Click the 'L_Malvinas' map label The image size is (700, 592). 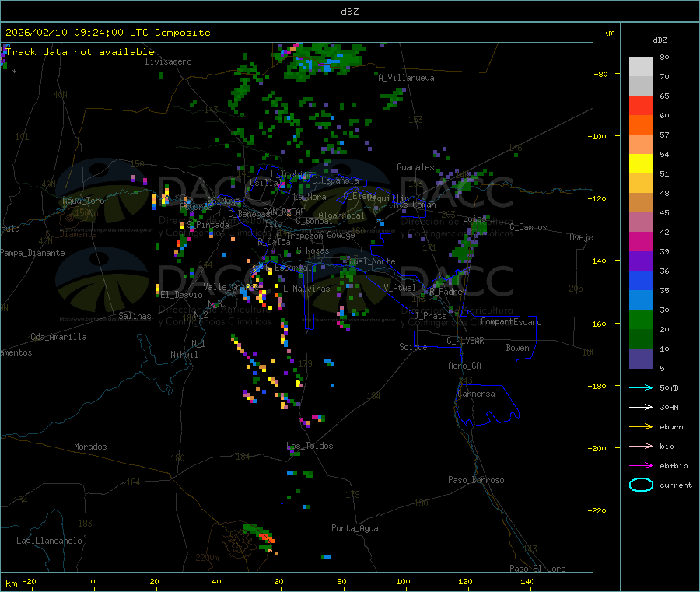(x=306, y=289)
